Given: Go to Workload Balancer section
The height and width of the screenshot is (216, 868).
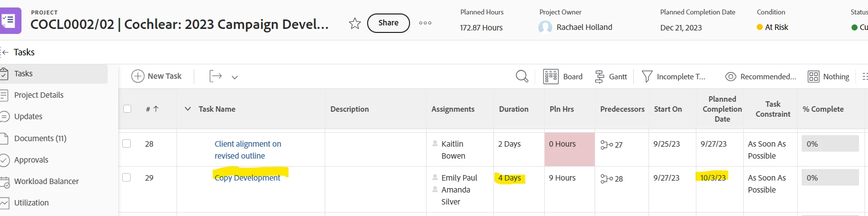Looking at the screenshot, I should [46, 181].
